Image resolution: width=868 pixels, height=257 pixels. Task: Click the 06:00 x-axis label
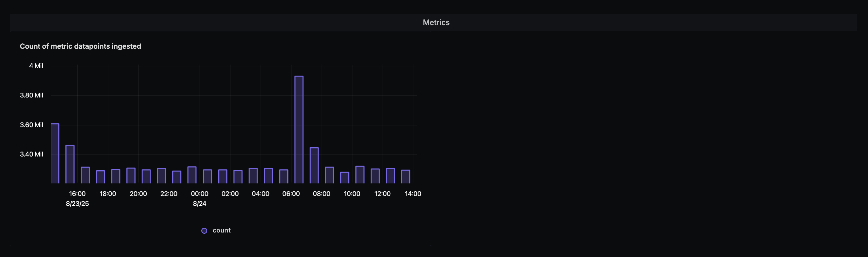click(x=291, y=194)
